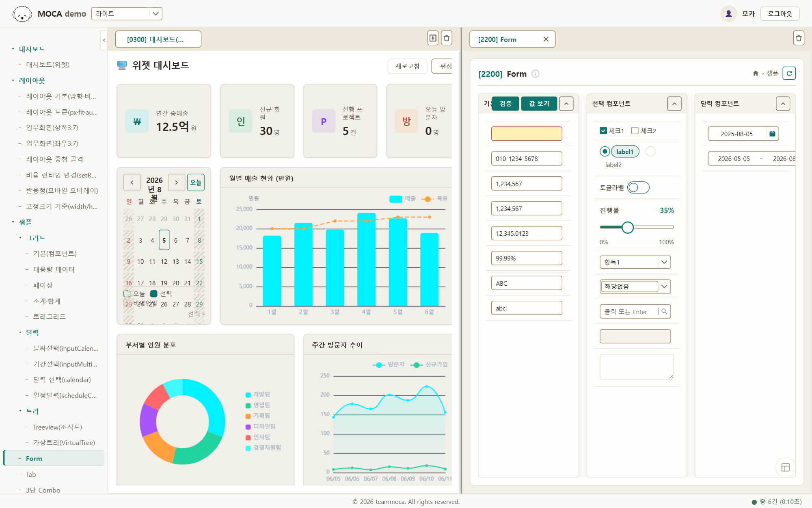Click the trash icon on the dashboard tab bar
The image size is (812, 508).
coord(447,38)
